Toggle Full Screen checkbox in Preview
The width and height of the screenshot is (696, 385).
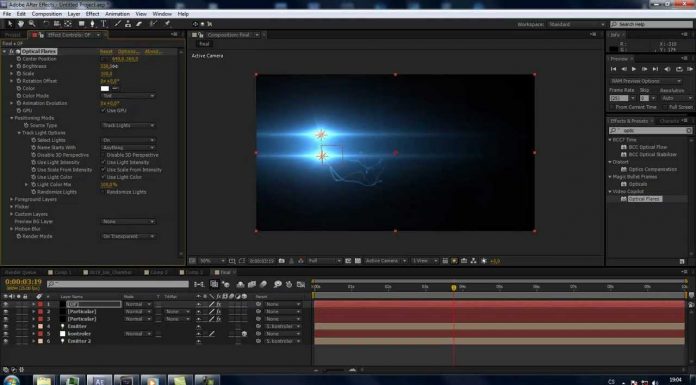[x=665, y=107]
